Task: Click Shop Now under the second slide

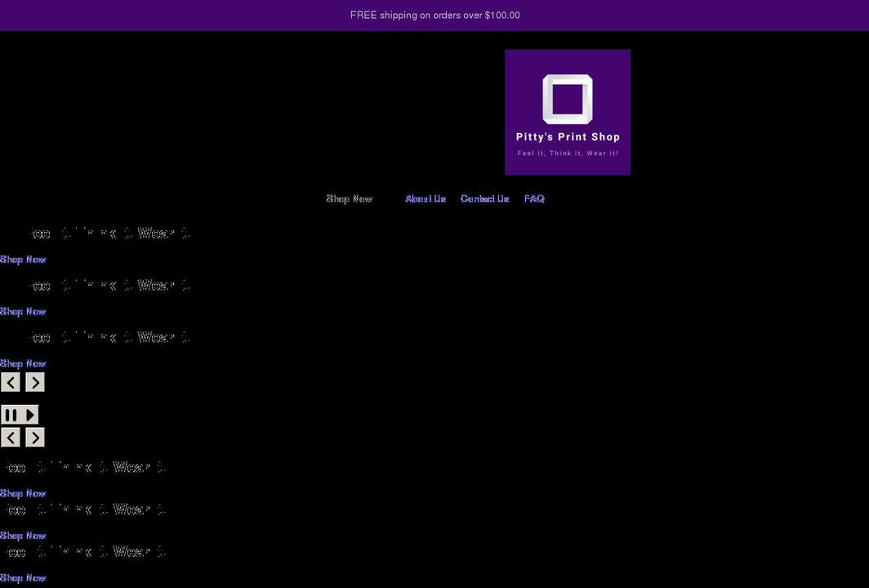Action: point(23,311)
